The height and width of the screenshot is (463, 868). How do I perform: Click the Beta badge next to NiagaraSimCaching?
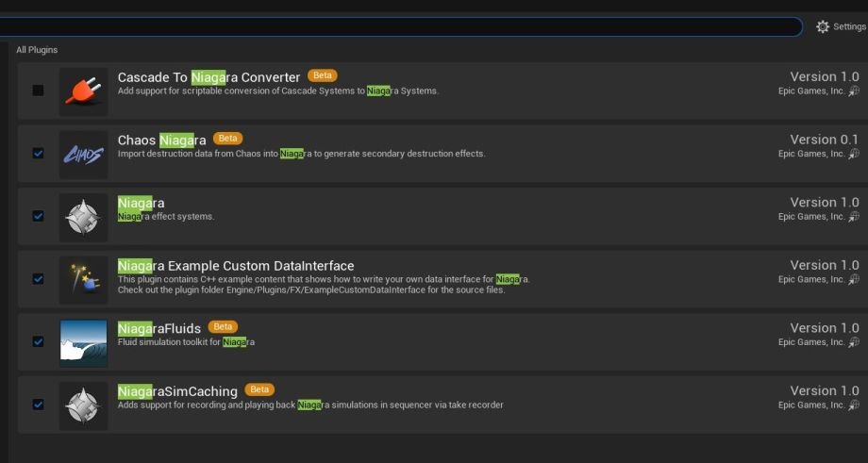pyautogui.click(x=259, y=389)
